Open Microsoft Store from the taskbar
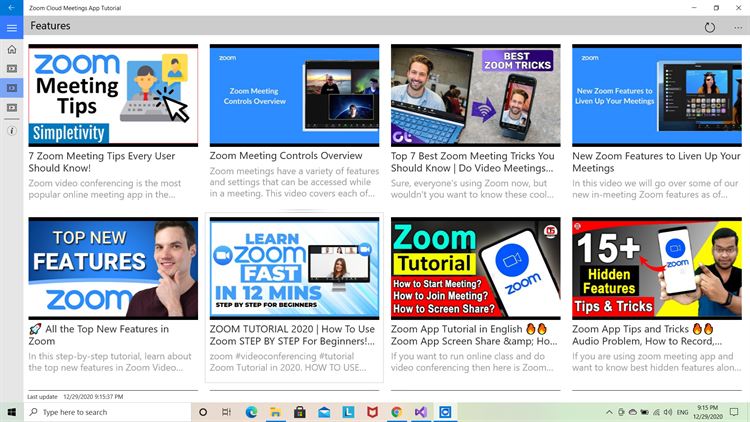Image resolution: width=750 pixels, height=422 pixels. pos(300,412)
